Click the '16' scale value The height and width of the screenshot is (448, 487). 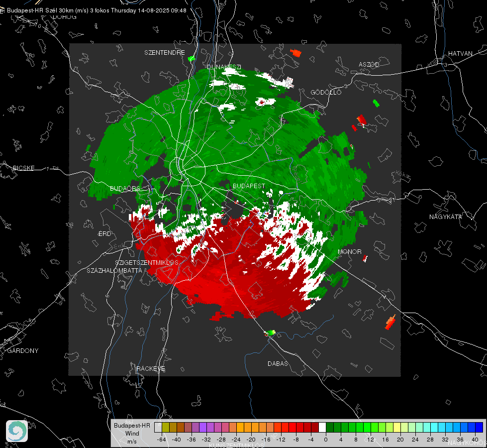(386, 440)
